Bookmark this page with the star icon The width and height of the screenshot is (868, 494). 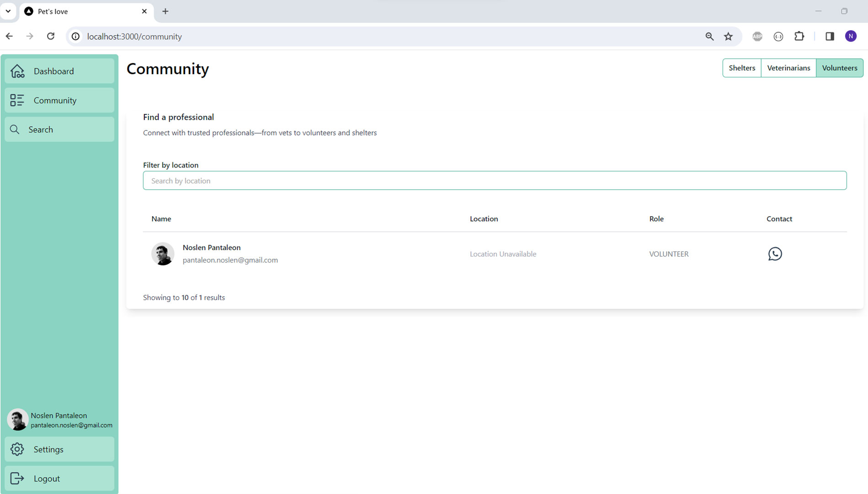click(x=728, y=37)
